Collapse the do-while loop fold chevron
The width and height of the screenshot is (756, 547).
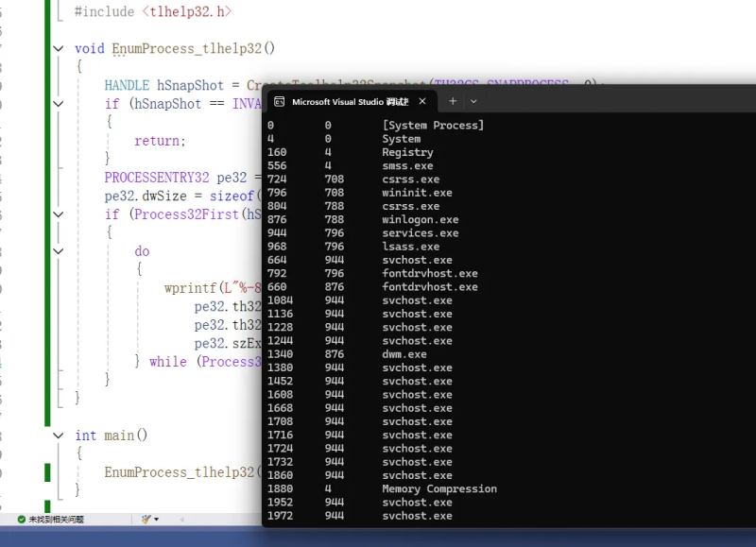pyautogui.click(x=58, y=250)
